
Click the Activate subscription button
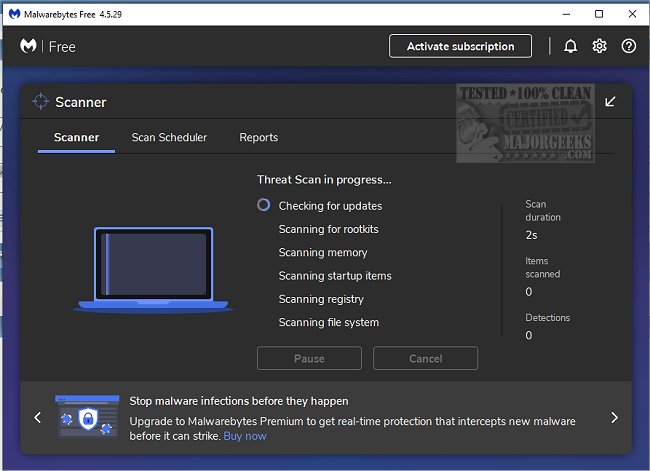(x=461, y=46)
